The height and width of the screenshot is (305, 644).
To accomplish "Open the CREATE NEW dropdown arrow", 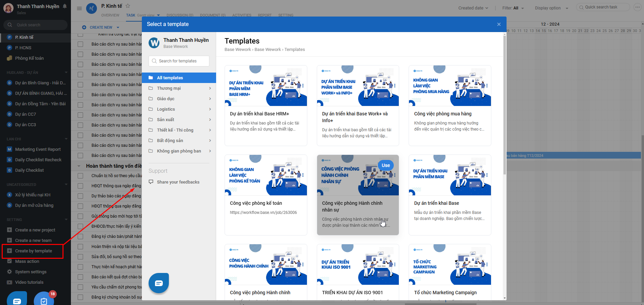I will tap(118, 27).
